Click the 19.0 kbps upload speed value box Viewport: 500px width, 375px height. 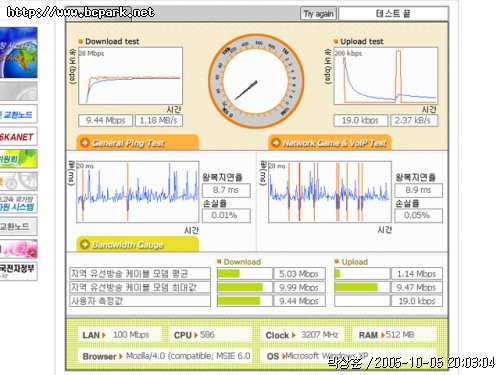pos(361,120)
